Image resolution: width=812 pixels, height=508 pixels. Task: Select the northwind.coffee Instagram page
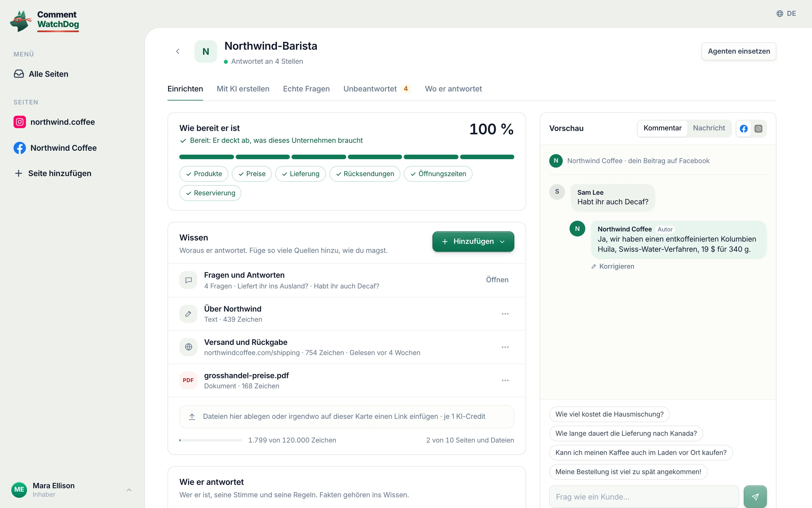54,122
